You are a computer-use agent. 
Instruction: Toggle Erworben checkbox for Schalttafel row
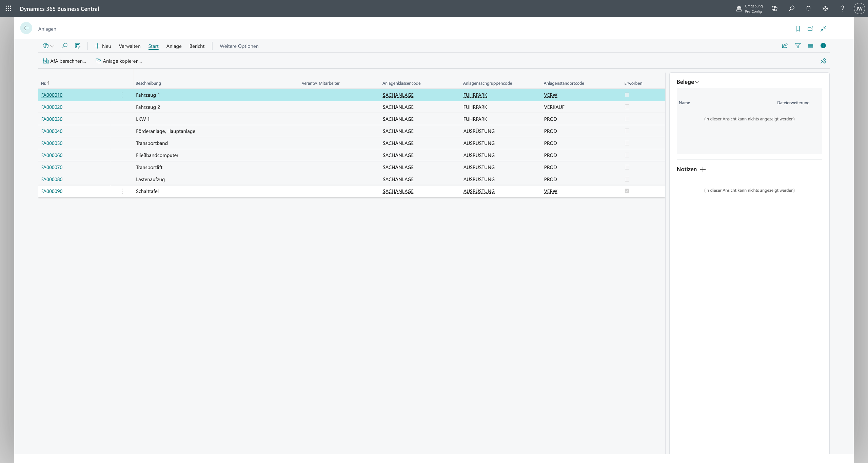[x=627, y=191]
